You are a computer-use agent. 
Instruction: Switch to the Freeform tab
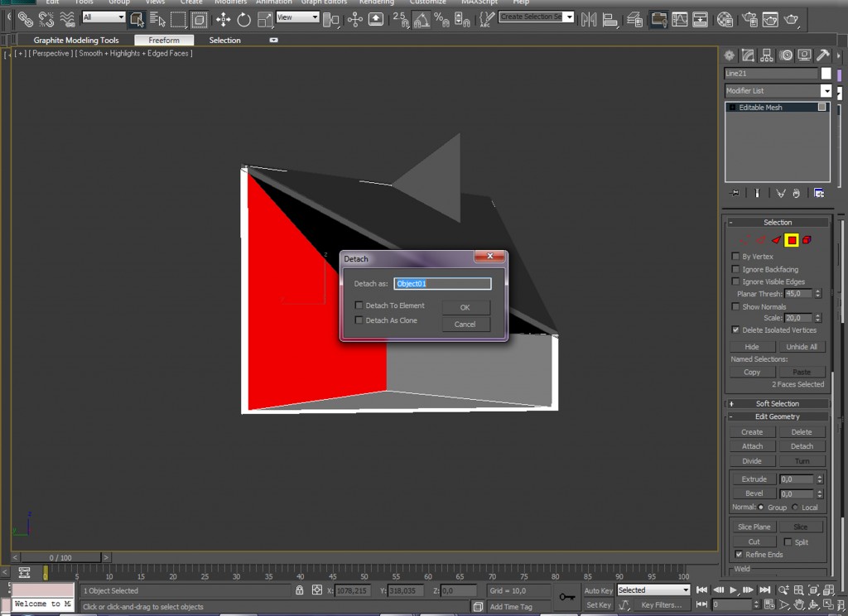tap(164, 40)
